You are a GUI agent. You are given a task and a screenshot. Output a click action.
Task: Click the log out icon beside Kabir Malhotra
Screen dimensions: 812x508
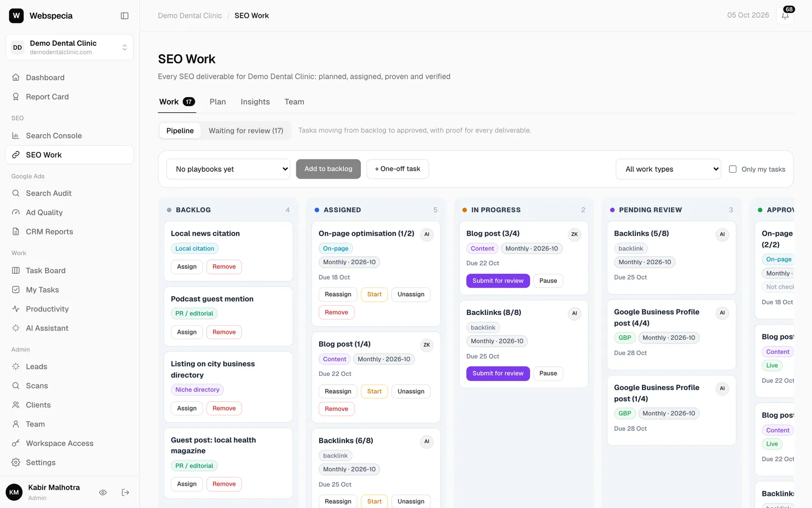125,492
